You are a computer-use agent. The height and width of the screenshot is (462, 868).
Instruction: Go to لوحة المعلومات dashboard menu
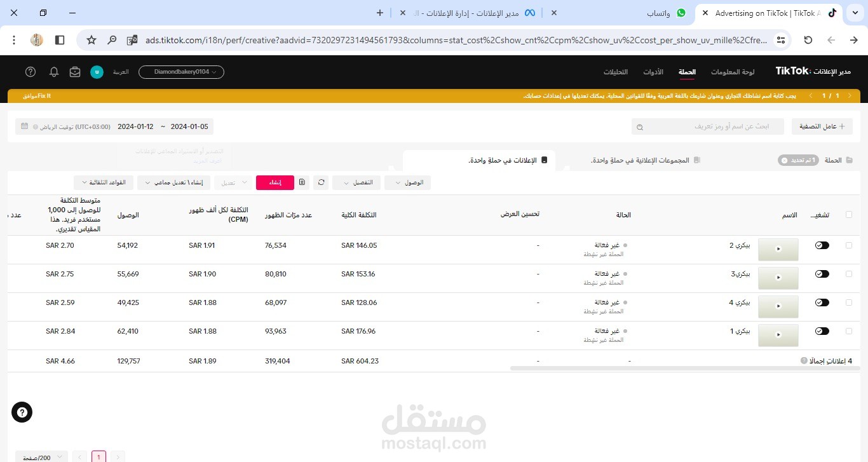733,72
